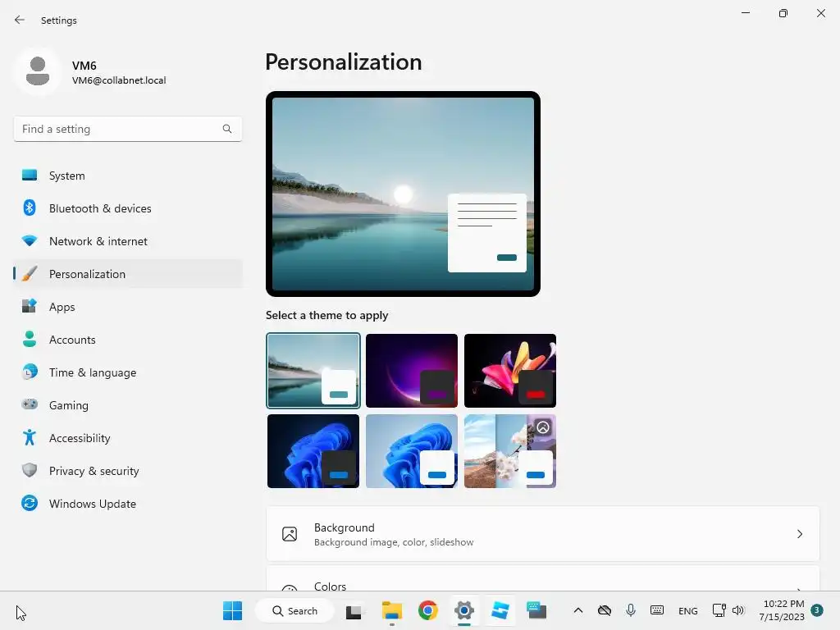Click the Accessibility figure icon
The width and height of the screenshot is (840, 630).
point(30,438)
